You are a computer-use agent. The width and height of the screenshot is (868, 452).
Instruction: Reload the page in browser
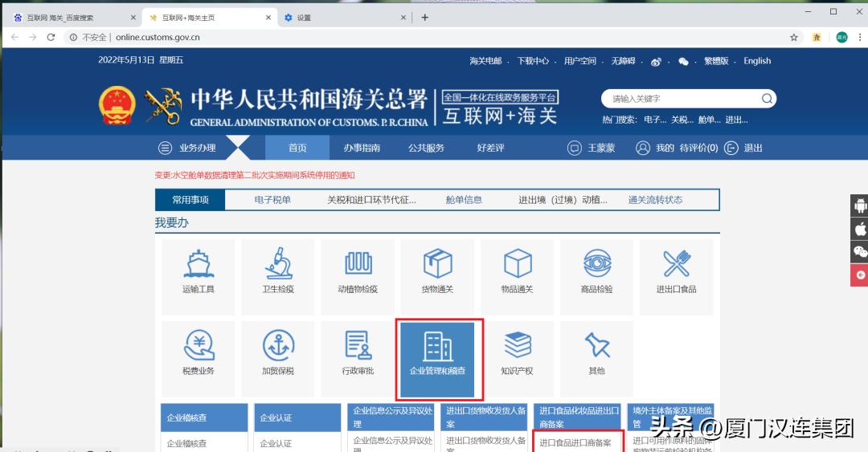pos(51,37)
